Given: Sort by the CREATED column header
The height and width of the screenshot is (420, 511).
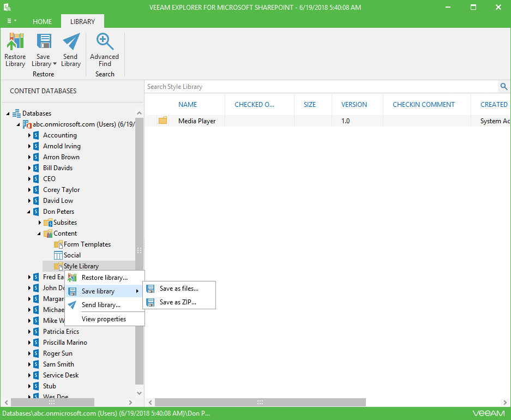Looking at the screenshot, I should coord(494,105).
